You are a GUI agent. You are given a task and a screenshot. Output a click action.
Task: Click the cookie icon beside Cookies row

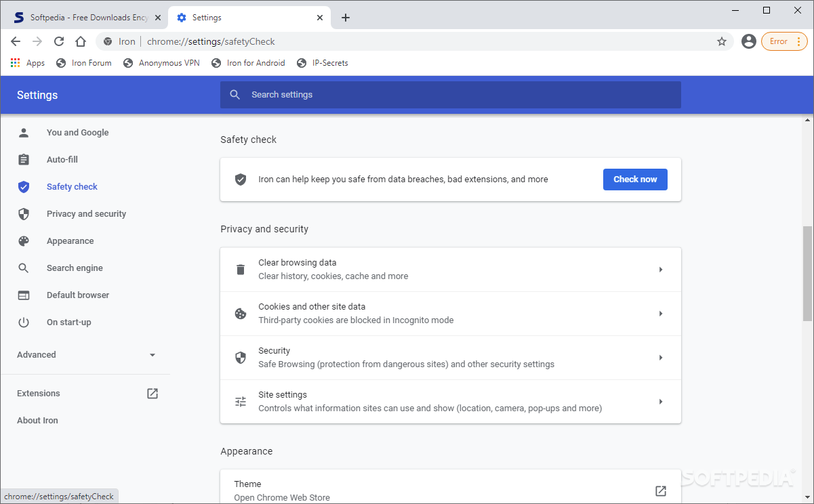click(x=241, y=314)
